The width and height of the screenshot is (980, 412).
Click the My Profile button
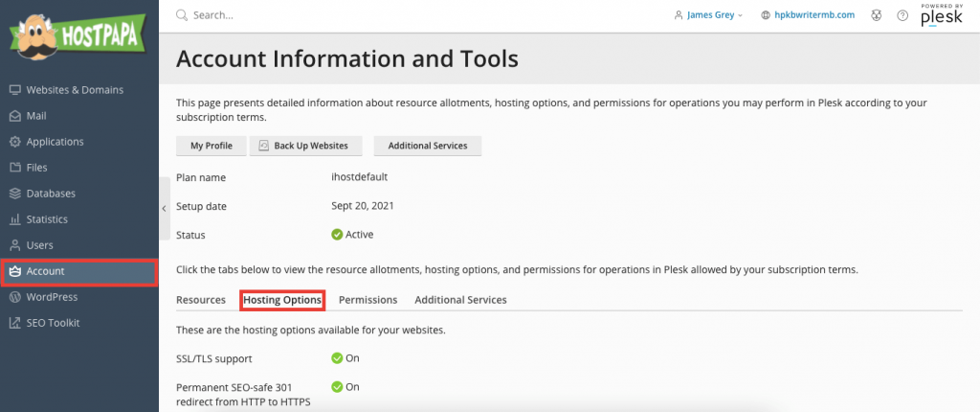[x=212, y=146]
